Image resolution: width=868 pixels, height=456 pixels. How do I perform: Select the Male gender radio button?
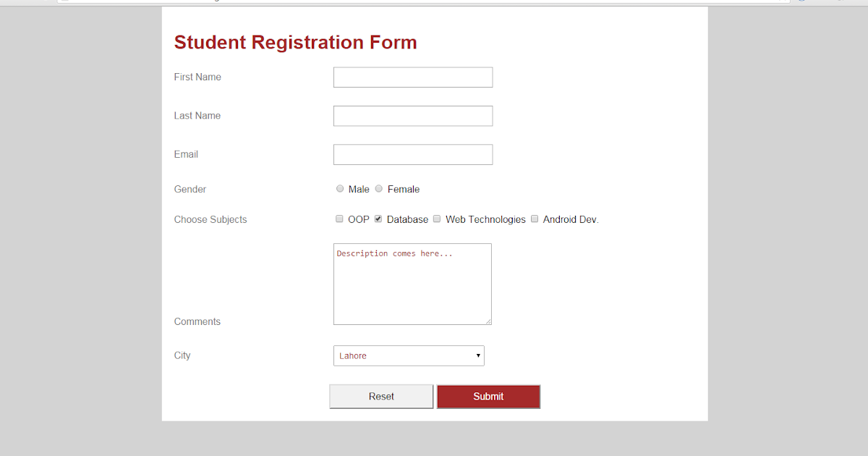(x=340, y=188)
